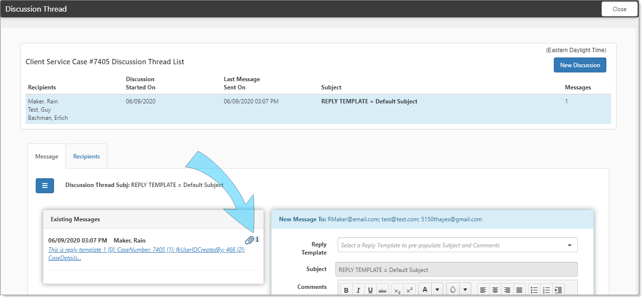Click the subscript formatting icon

(x=397, y=290)
